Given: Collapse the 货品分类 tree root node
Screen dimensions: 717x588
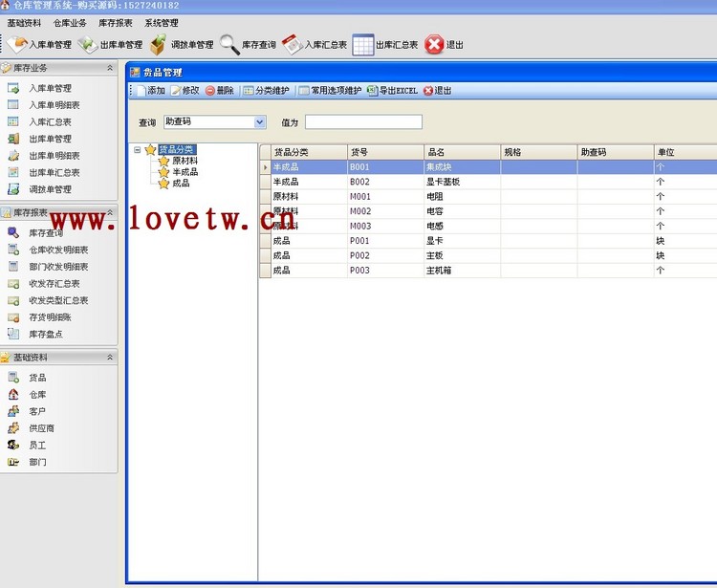Looking at the screenshot, I should [x=137, y=149].
